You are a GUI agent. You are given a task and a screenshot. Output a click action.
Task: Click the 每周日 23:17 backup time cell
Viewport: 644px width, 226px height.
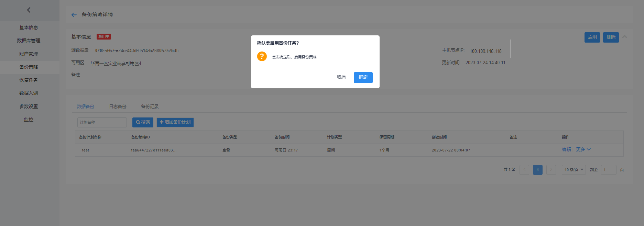286,150
